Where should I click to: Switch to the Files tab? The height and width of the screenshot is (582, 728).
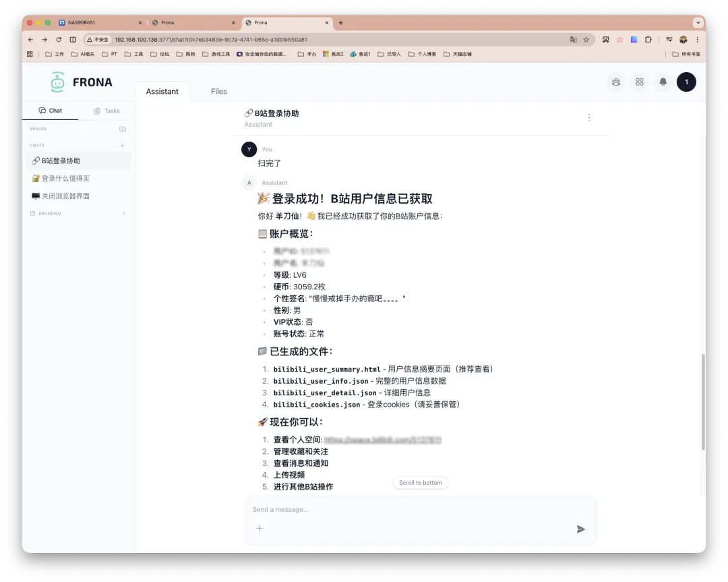click(x=218, y=92)
